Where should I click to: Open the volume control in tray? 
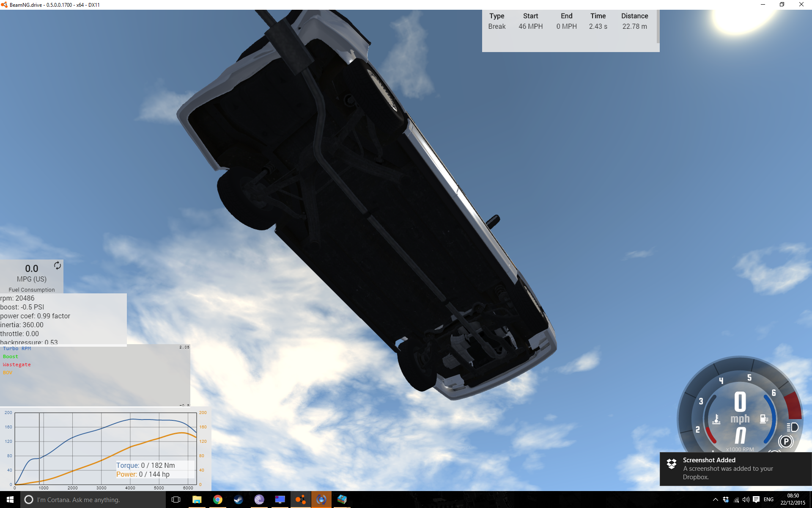click(746, 500)
